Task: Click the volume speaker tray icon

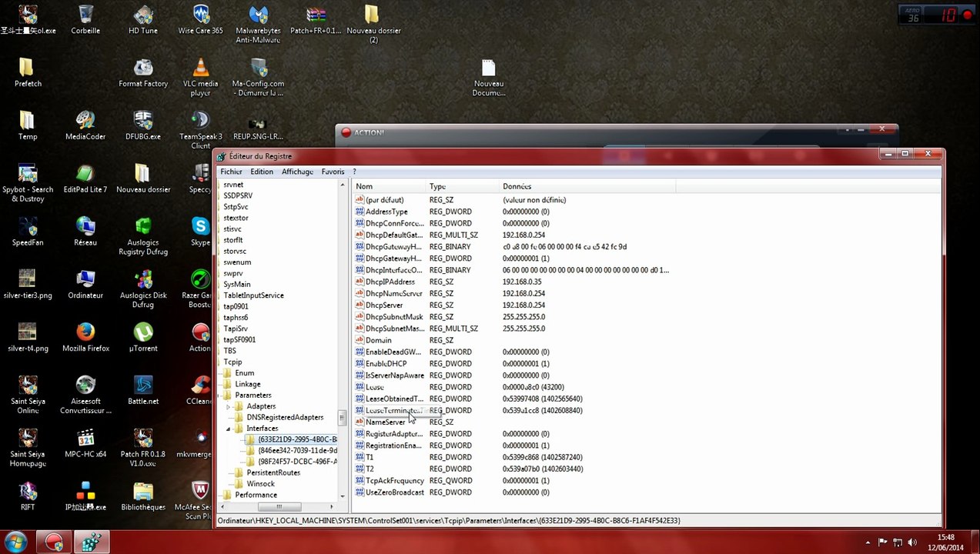Action: coord(914,542)
